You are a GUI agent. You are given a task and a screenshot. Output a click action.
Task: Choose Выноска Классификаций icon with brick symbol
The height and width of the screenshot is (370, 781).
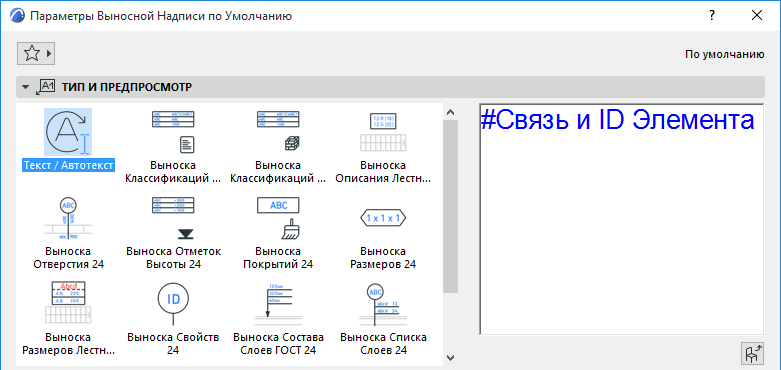point(278,131)
